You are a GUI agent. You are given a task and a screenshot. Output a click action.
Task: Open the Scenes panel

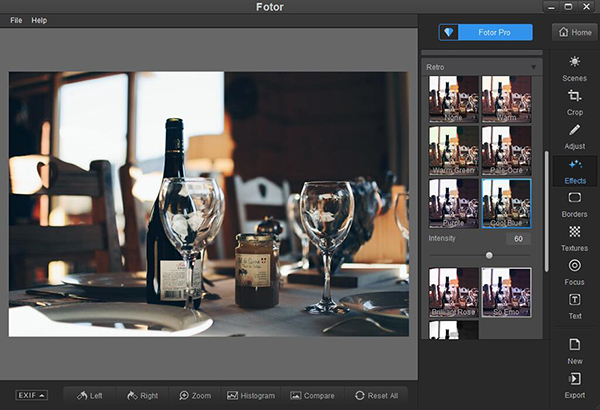pyautogui.click(x=574, y=67)
